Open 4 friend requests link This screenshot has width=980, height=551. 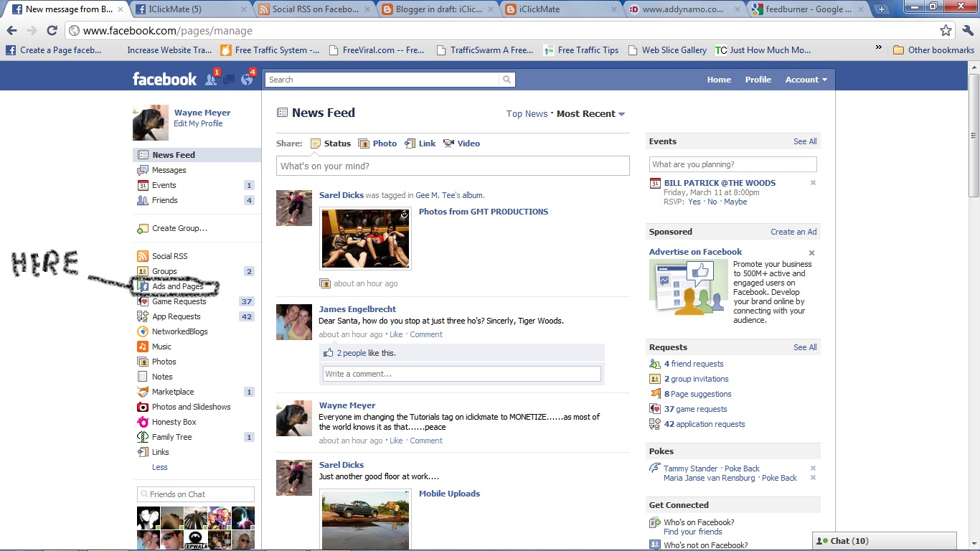[694, 364]
